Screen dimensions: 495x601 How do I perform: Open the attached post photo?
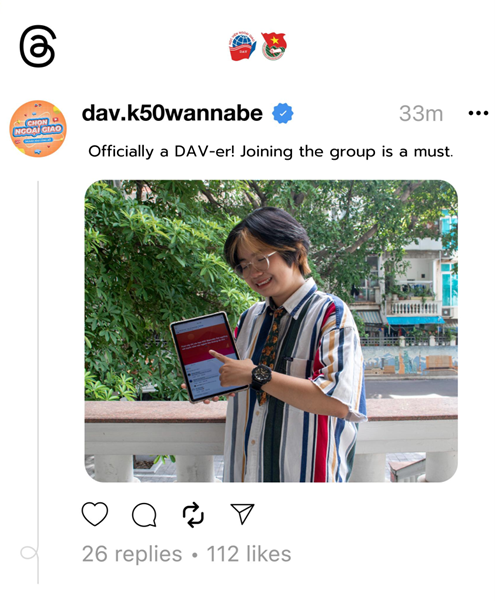pos(271,331)
